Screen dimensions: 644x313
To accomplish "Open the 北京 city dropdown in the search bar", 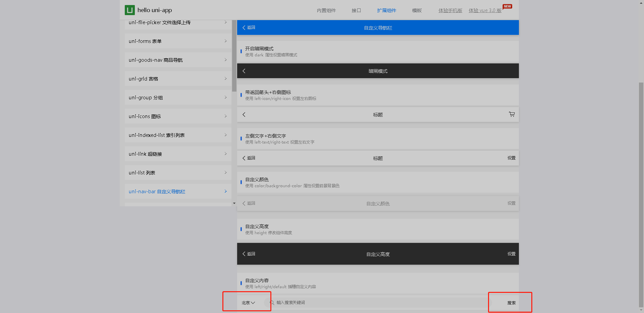I will pyautogui.click(x=248, y=302).
